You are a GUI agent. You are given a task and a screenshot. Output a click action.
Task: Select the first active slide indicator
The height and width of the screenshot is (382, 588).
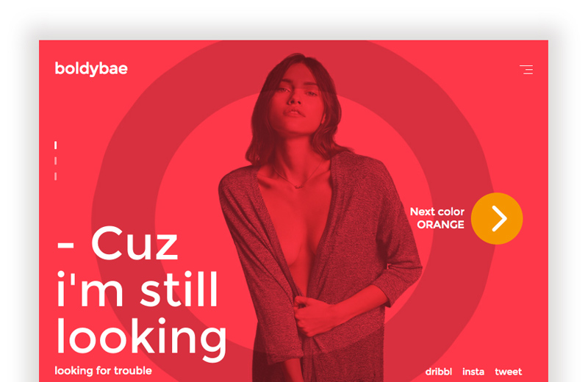tap(56, 145)
